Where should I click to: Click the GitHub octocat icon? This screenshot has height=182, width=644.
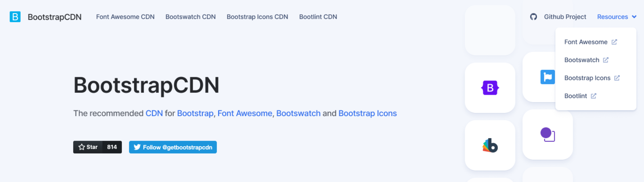(x=533, y=17)
